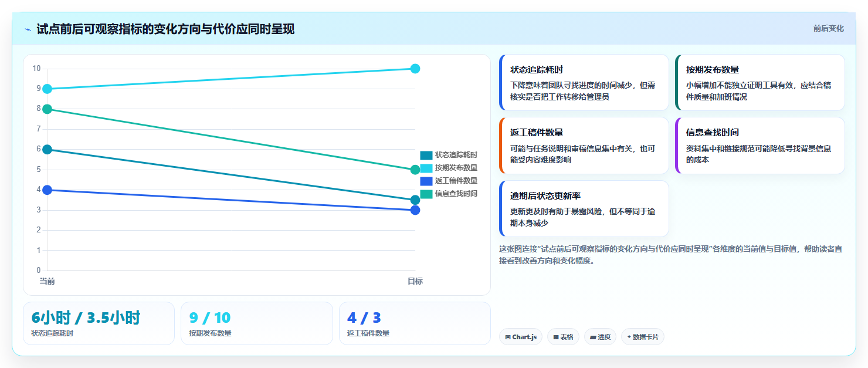Click the 返工稿件数量 target point at 3
This screenshot has width=868, height=368.
415,210
